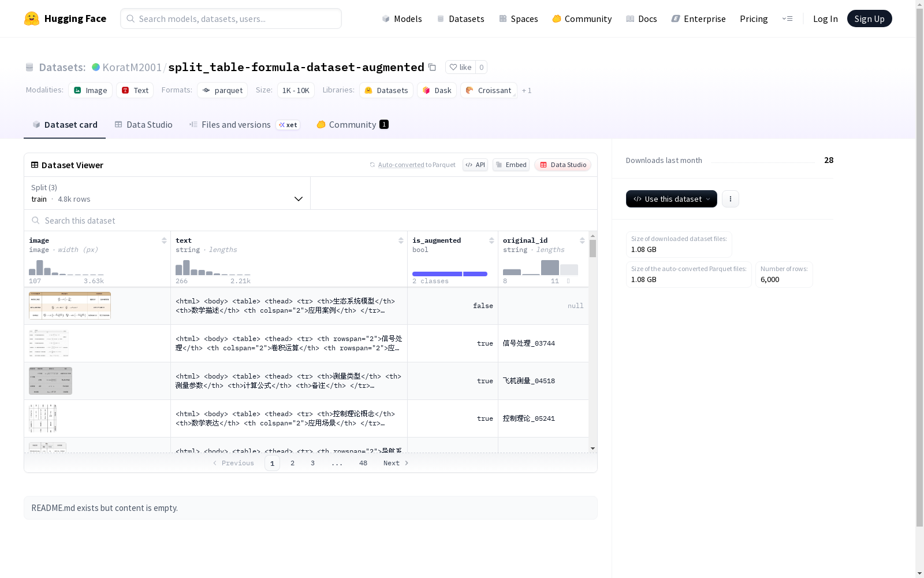Sort the is_augmented column
The width and height of the screenshot is (924, 578).
click(x=491, y=240)
